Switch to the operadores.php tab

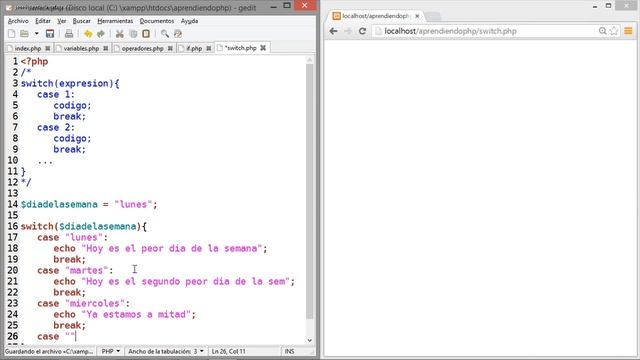142,48
